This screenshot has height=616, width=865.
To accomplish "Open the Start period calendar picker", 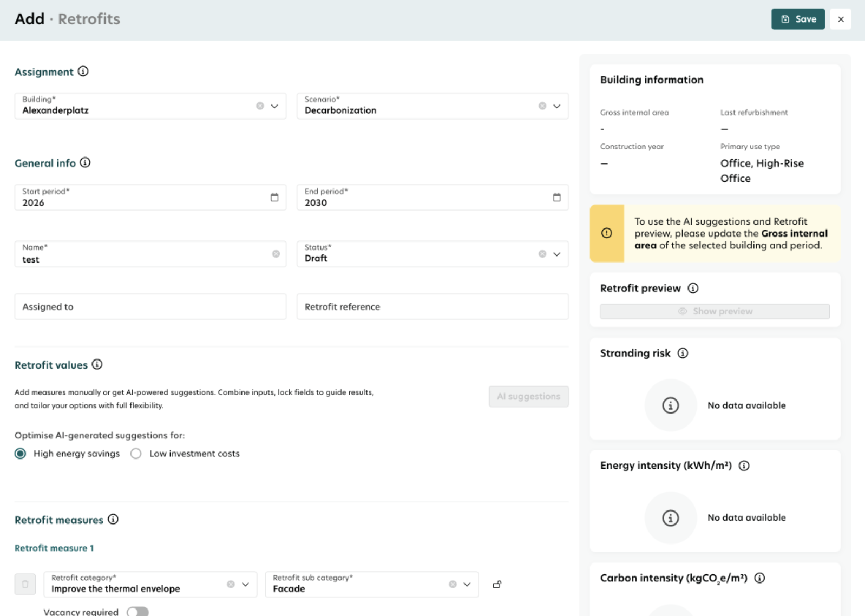I will 274,198.
